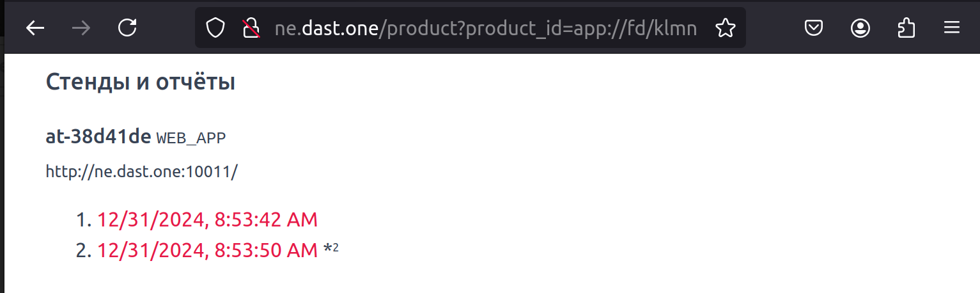Open the extensions puzzle-piece panel
980x293 pixels.
[906, 28]
